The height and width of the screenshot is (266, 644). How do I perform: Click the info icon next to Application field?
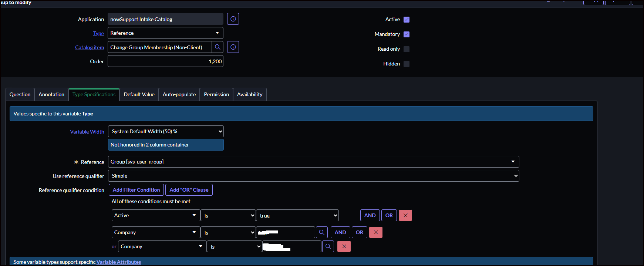233,19
